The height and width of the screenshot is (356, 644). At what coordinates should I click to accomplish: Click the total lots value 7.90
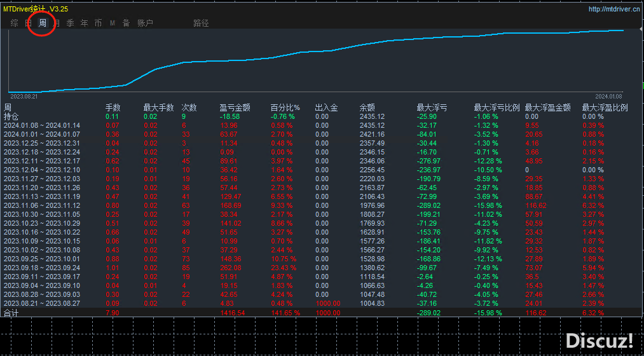pos(113,313)
